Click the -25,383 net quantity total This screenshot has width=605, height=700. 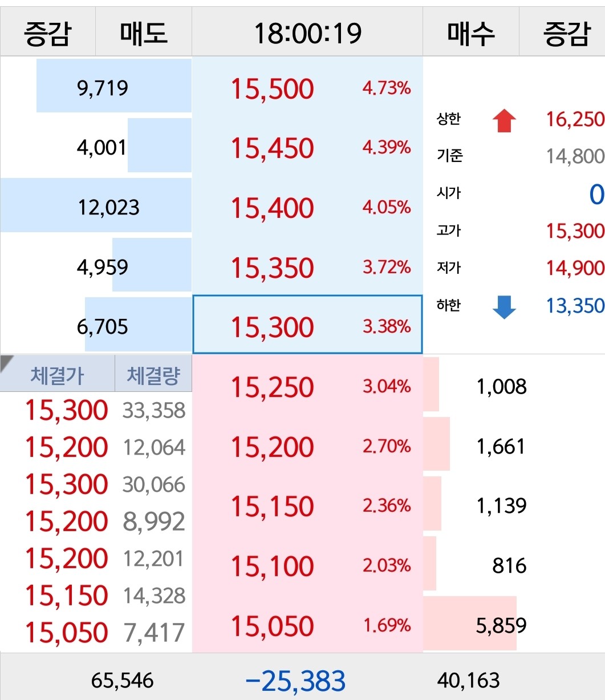pyautogui.click(x=295, y=681)
